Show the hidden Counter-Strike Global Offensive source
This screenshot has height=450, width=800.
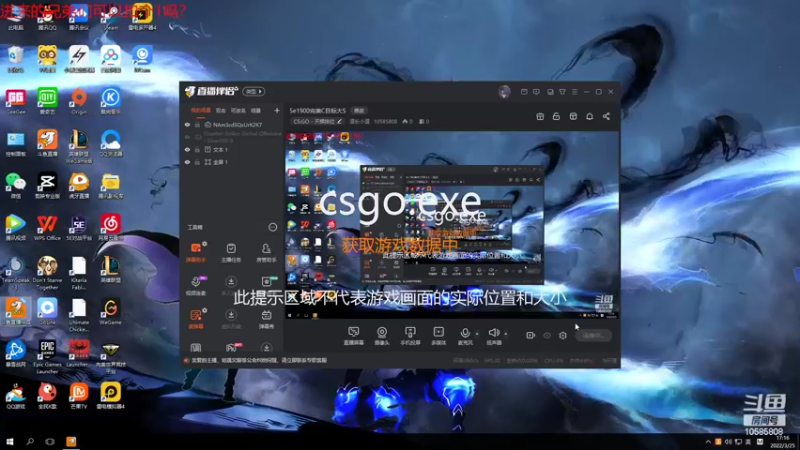point(187,137)
